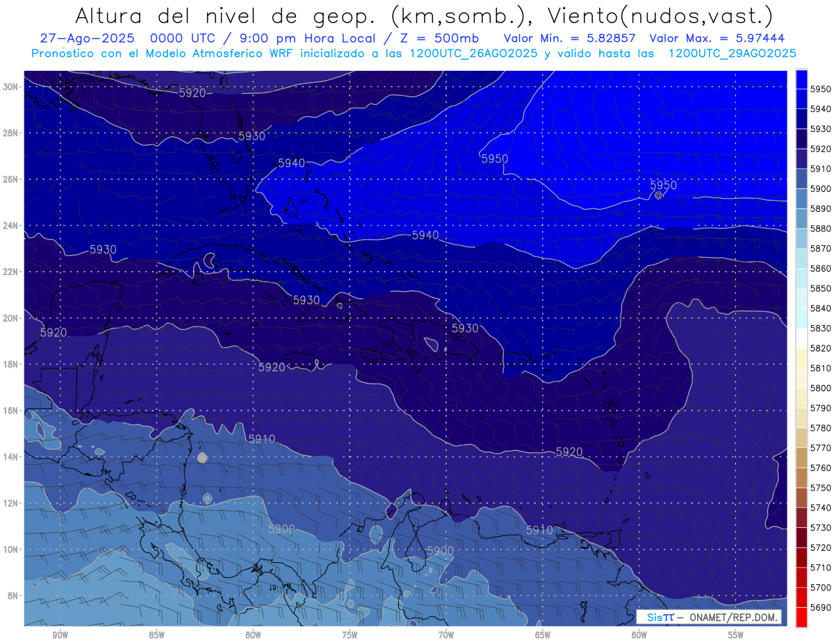The image size is (834, 644).
Task: Pick the bright red swatch below 5690
Action: click(x=801, y=617)
